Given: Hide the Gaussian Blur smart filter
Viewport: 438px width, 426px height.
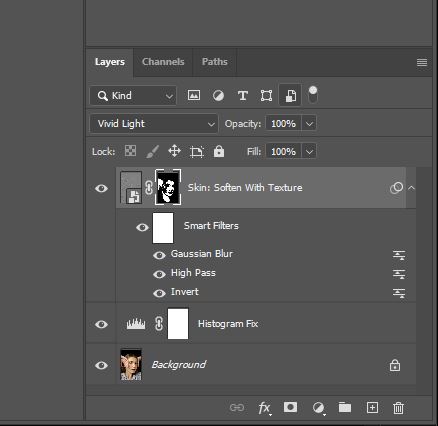Looking at the screenshot, I should coord(159,255).
